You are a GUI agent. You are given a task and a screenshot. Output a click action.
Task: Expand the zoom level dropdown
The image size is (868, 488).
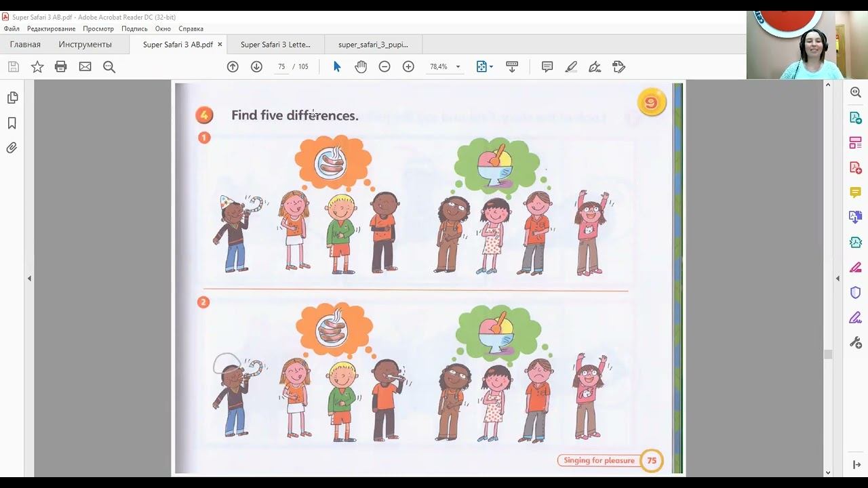pos(458,66)
